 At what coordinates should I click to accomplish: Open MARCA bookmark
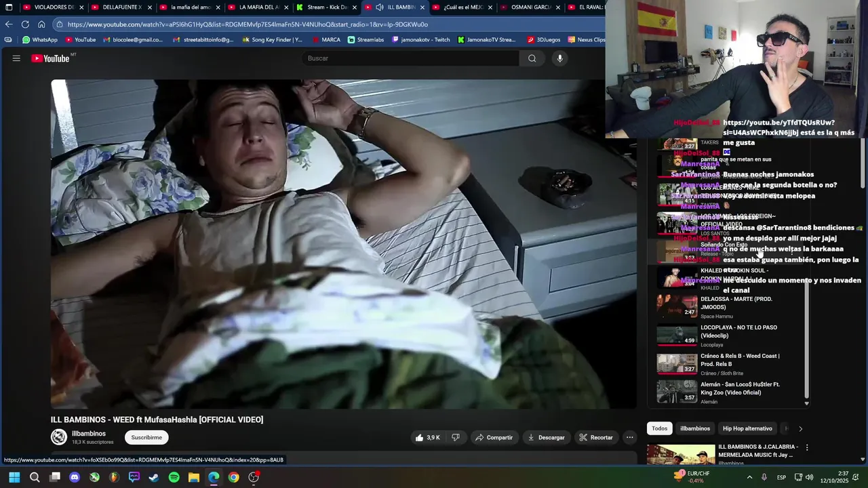point(325,40)
